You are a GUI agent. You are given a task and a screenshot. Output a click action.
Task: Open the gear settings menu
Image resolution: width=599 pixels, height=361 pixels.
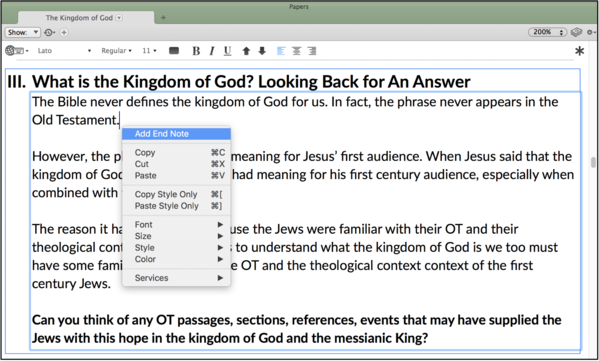[591, 32]
